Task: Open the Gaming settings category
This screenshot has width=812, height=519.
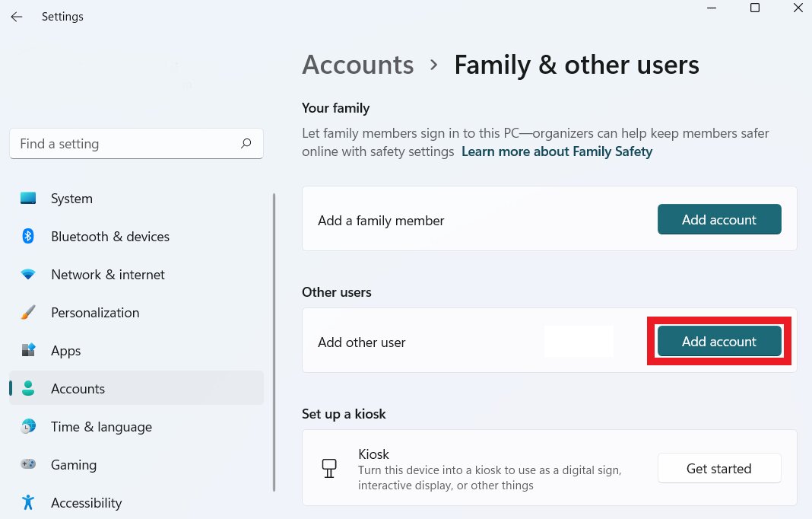Action: pyautogui.click(x=74, y=465)
